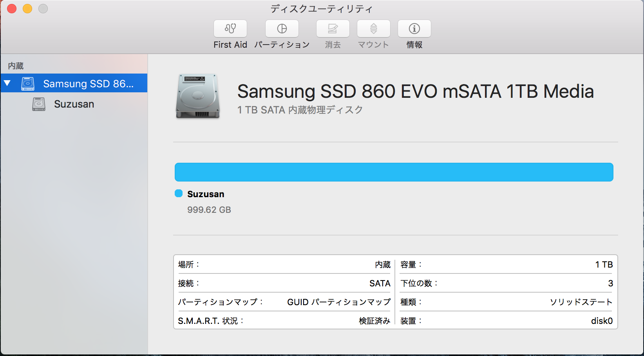The height and width of the screenshot is (356, 644).
Task: Click the GUID partition map value
Action: pyautogui.click(x=338, y=302)
